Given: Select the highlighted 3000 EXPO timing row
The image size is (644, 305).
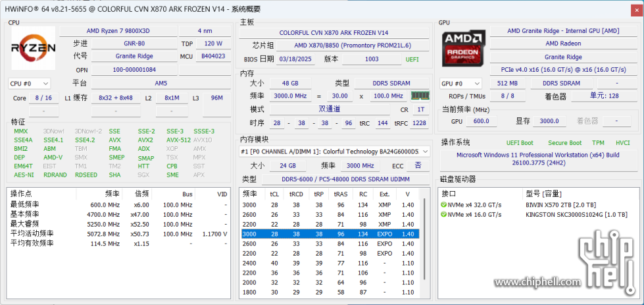Looking at the screenshot, I should coord(330,234).
